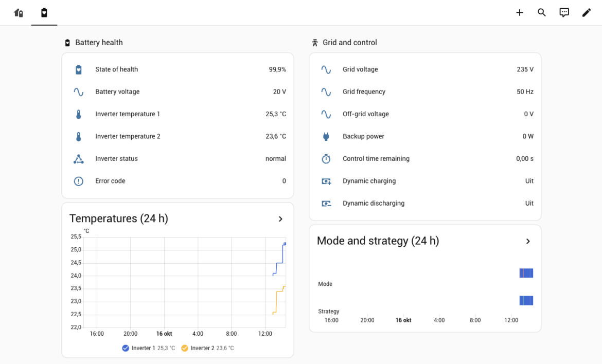The width and height of the screenshot is (602, 364).
Task: Click the Grid voltage sine icon
Action: pyautogui.click(x=326, y=69)
